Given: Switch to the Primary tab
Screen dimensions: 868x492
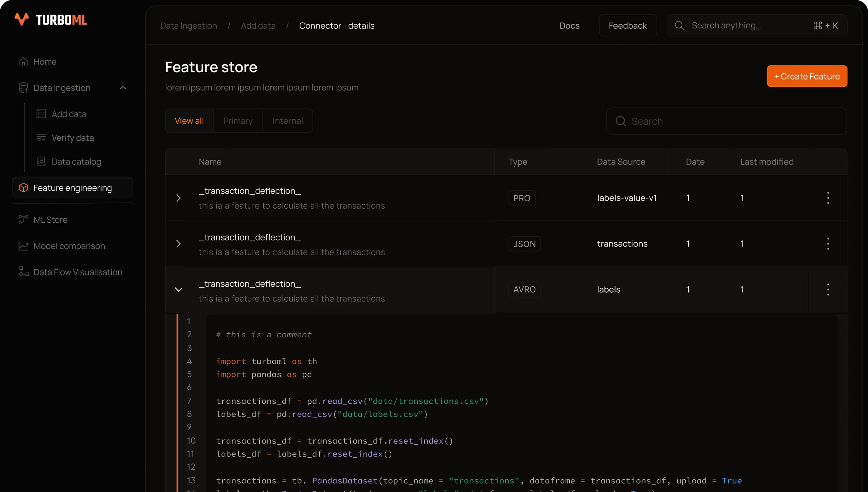Looking at the screenshot, I should (x=238, y=121).
